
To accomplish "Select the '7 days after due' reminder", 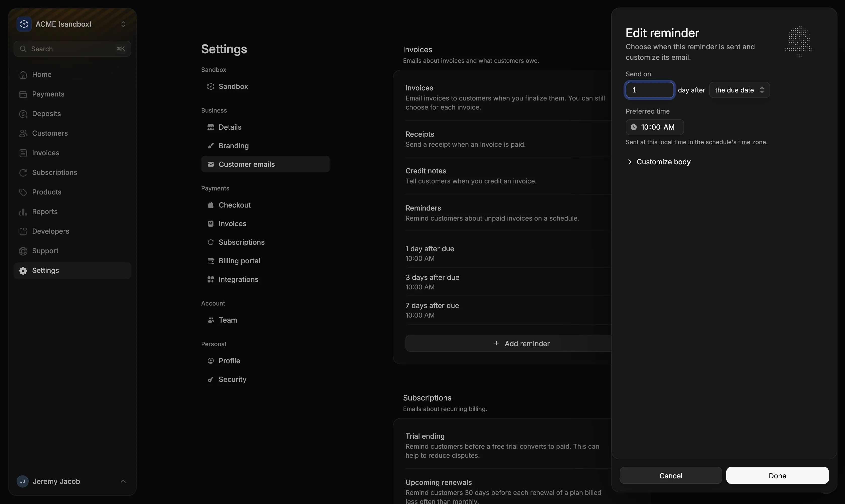I will coord(508,311).
